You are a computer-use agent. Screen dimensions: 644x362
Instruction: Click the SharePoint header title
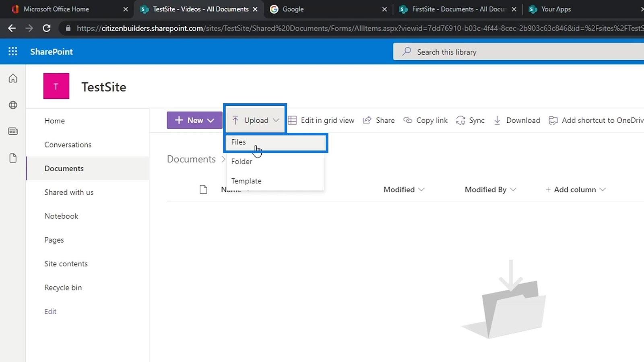pos(52,51)
